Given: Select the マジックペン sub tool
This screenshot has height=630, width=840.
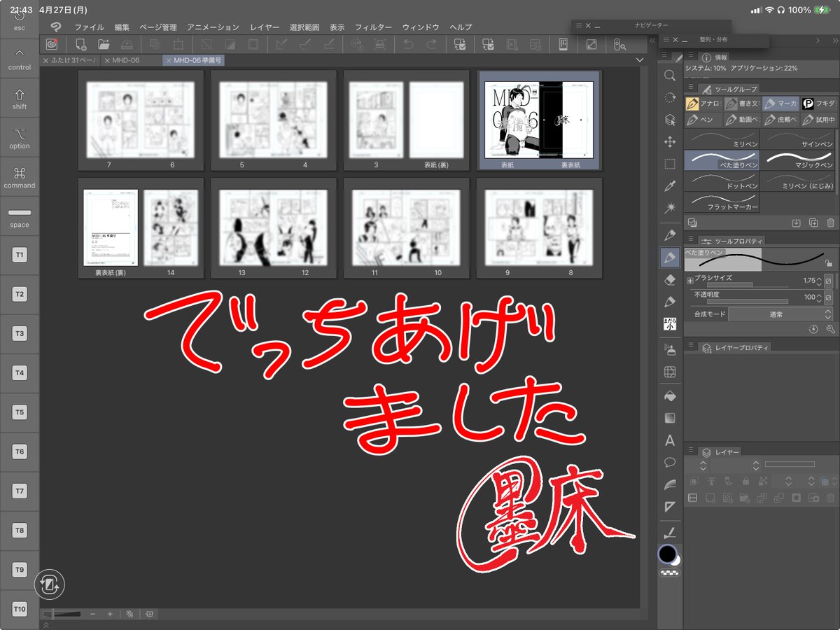Looking at the screenshot, I should 798,160.
